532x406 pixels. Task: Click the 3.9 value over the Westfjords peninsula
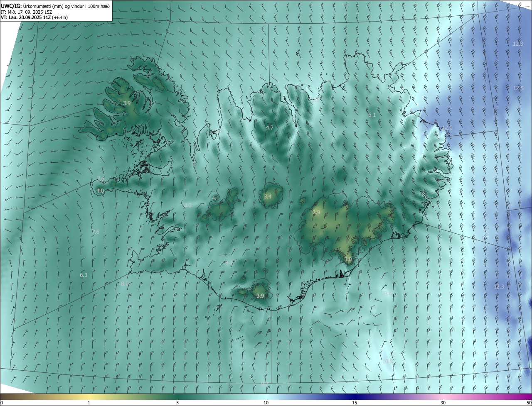pyautogui.click(x=127, y=103)
